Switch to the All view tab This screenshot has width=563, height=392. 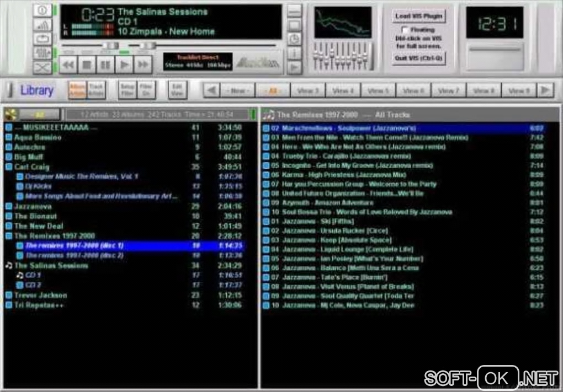(273, 90)
